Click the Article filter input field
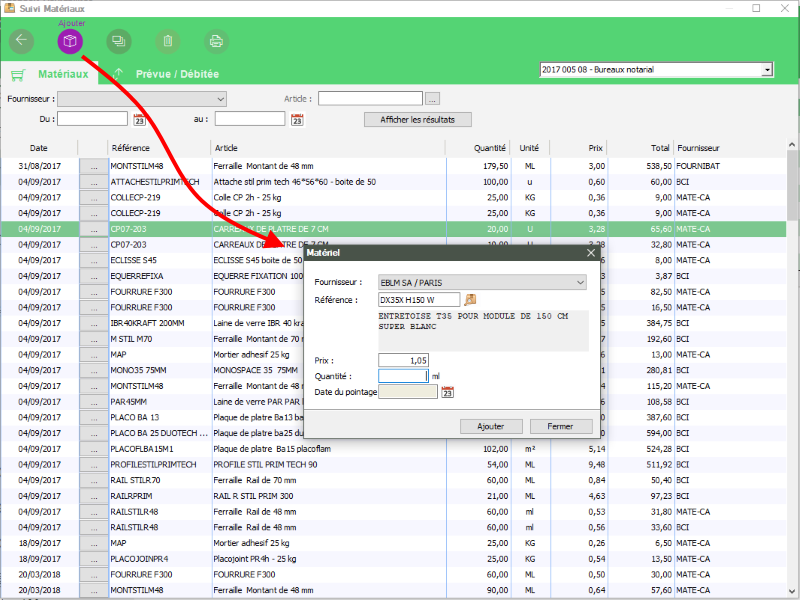Image resolution: width=800 pixels, height=600 pixels. 370,98
